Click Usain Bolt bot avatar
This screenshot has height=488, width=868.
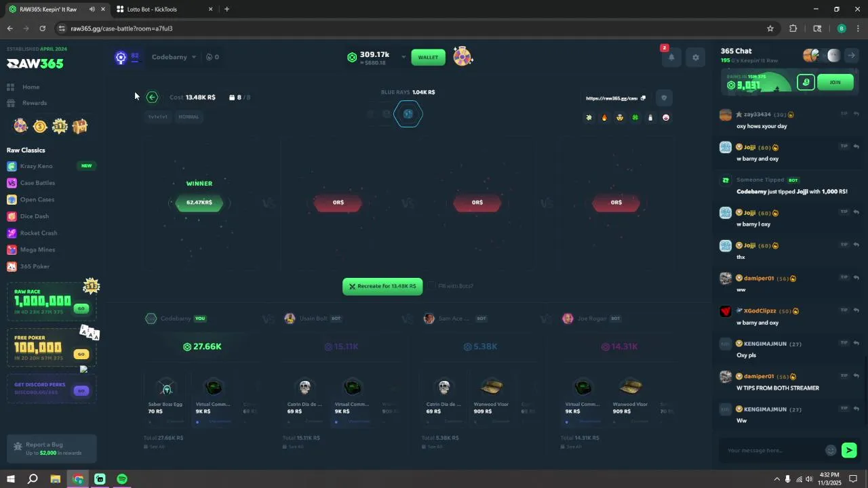point(290,319)
